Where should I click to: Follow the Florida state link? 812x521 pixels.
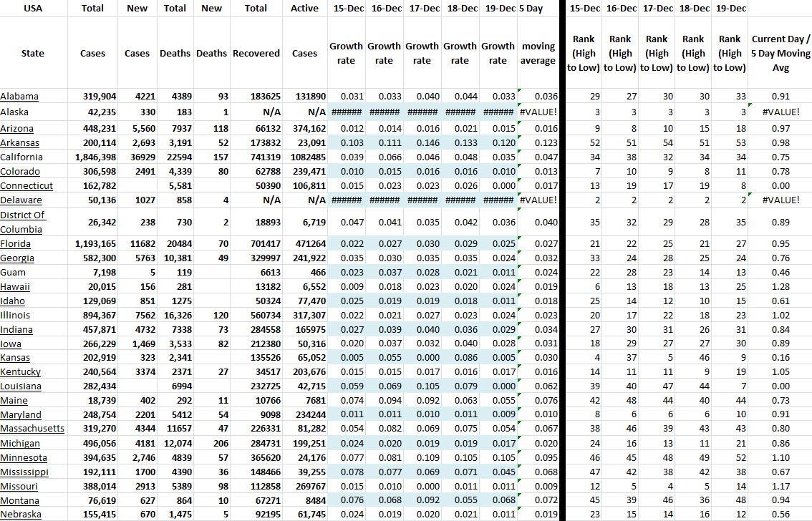(16, 244)
